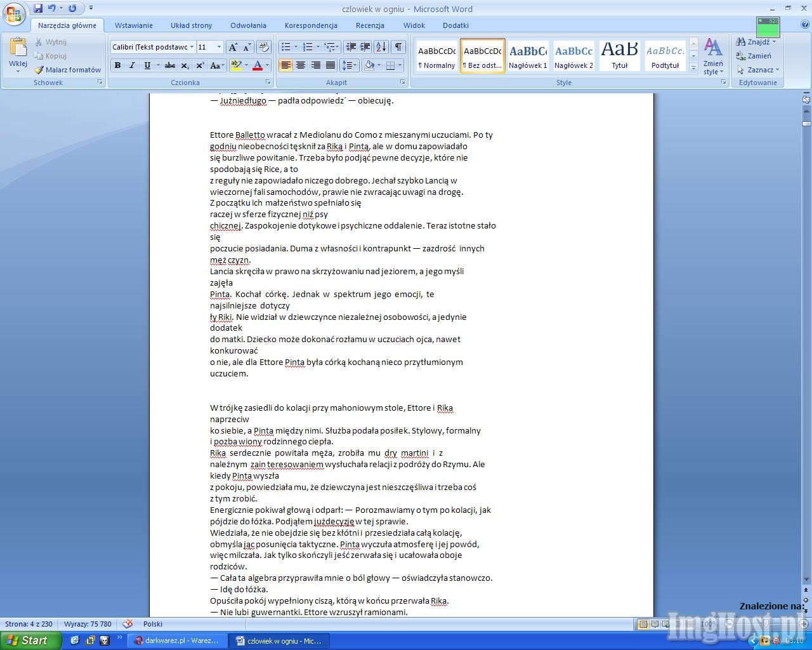Viewport: 812px width, 650px height.
Task: Toggle show paragraph marks
Action: pyautogui.click(x=398, y=47)
